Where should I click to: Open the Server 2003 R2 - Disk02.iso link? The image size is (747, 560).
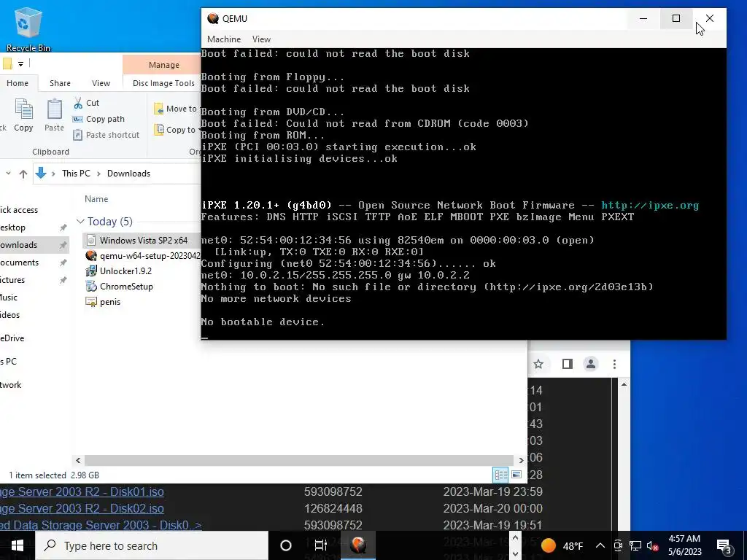pyautogui.click(x=82, y=508)
